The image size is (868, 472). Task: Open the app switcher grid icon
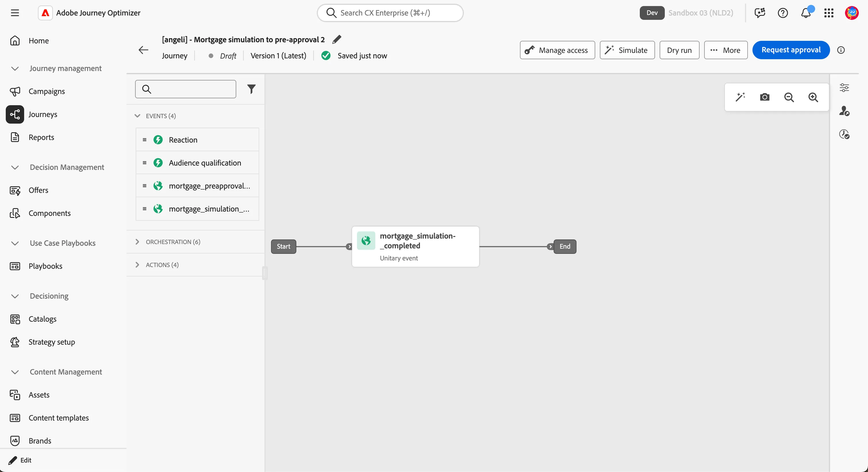point(829,13)
